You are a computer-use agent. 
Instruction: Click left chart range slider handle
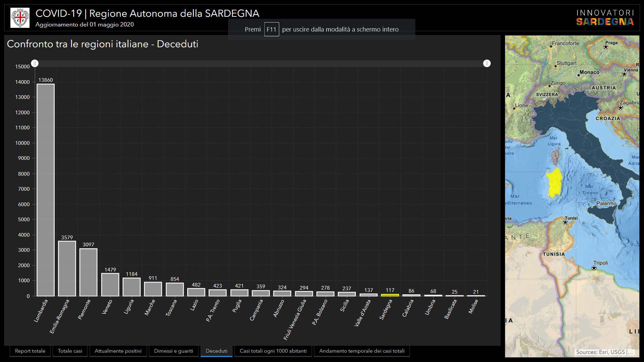(x=35, y=63)
